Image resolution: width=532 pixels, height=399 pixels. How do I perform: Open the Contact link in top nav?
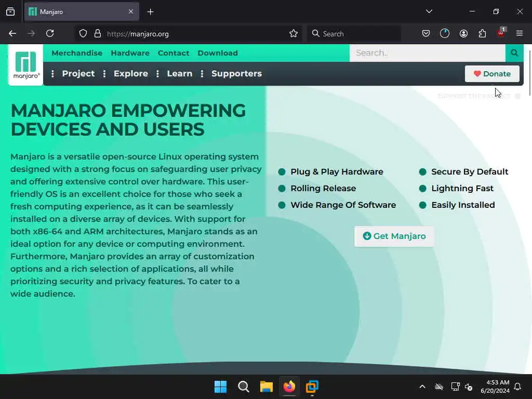[x=174, y=53]
